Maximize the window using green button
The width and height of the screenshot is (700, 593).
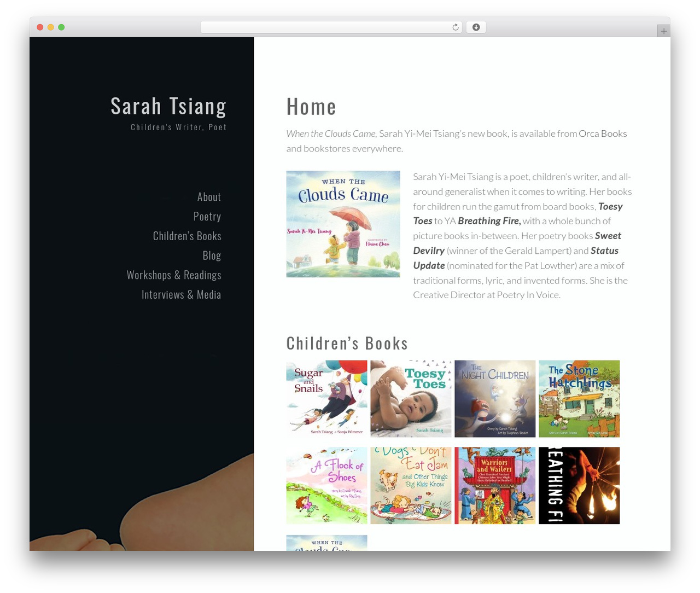(x=61, y=27)
